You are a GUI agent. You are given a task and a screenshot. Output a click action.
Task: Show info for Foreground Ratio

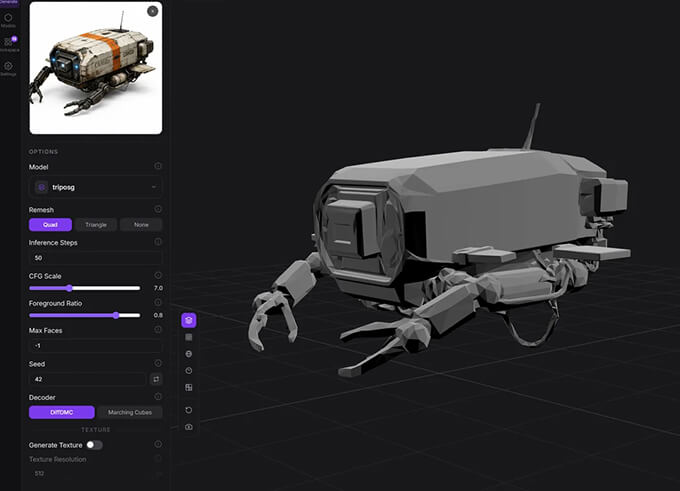tap(158, 302)
